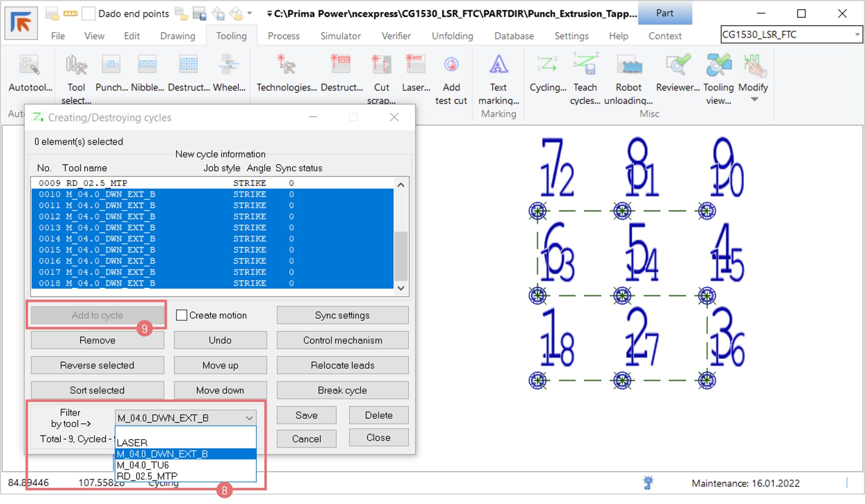Viewport: 865px width, 504px height.
Task: Expand the Filter by tool dropdown
Action: [249, 418]
